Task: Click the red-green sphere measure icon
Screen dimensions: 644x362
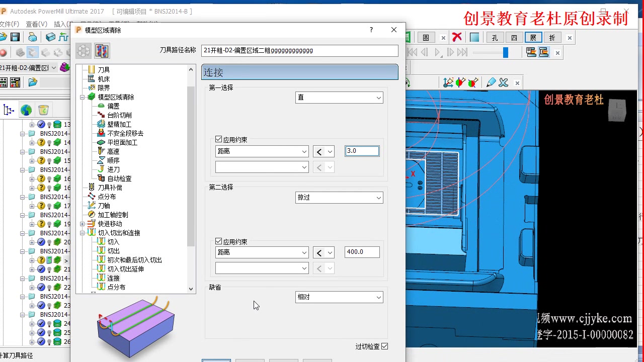Action: [x=473, y=82]
